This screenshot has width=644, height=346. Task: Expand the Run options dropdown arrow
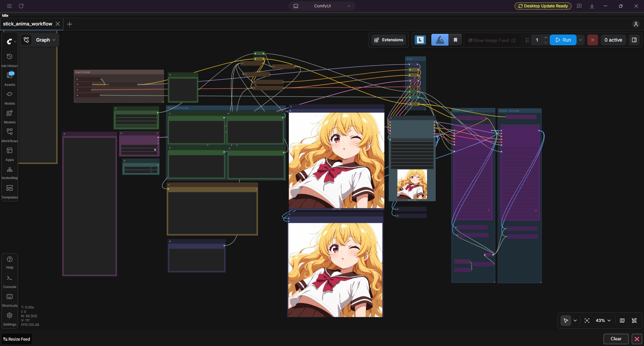pos(581,40)
